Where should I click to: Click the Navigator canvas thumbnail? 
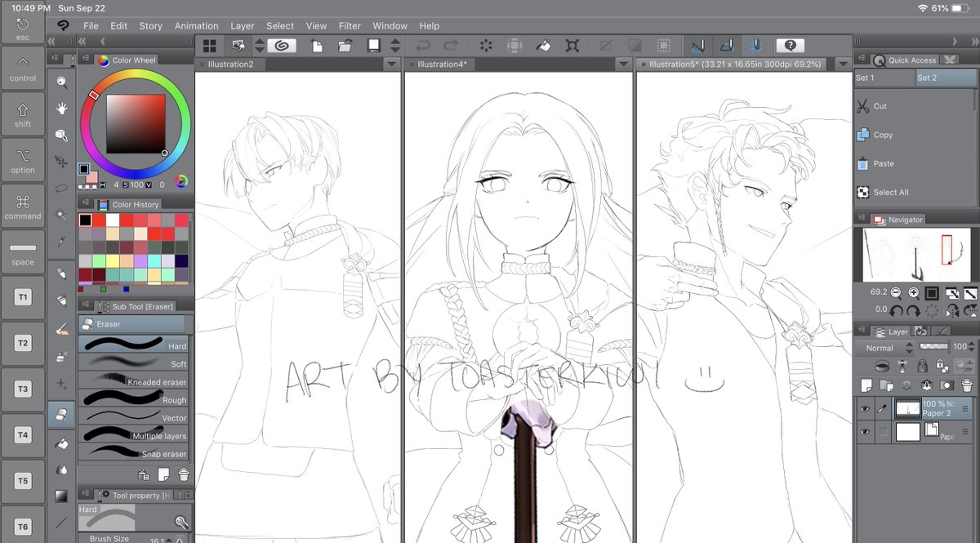point(915,256)
